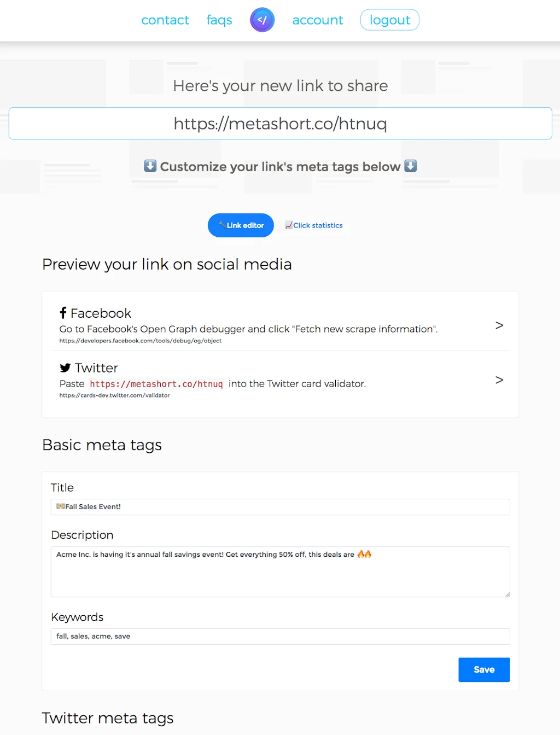Expand the Twitter preview row chevron
Image resolution: width=560 pixels, height=735 pixels.
click(x=499, y=380)
